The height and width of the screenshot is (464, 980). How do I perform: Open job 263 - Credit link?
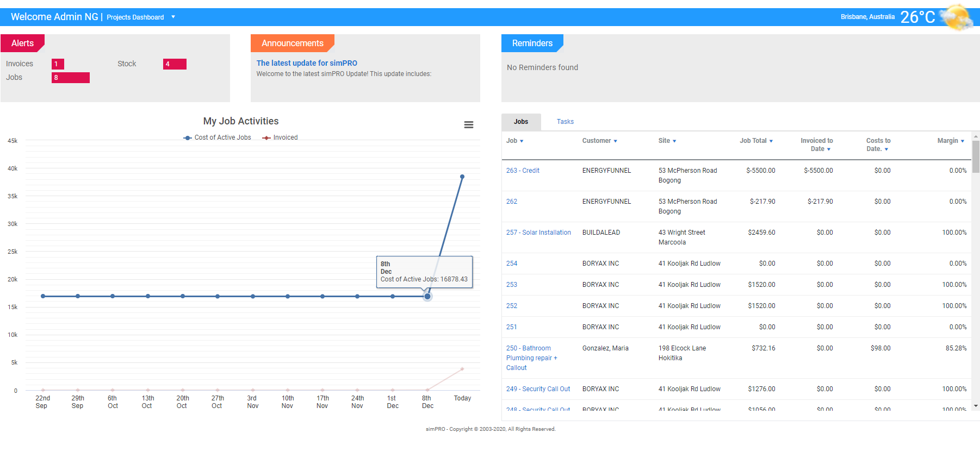(x=523, y=171)
